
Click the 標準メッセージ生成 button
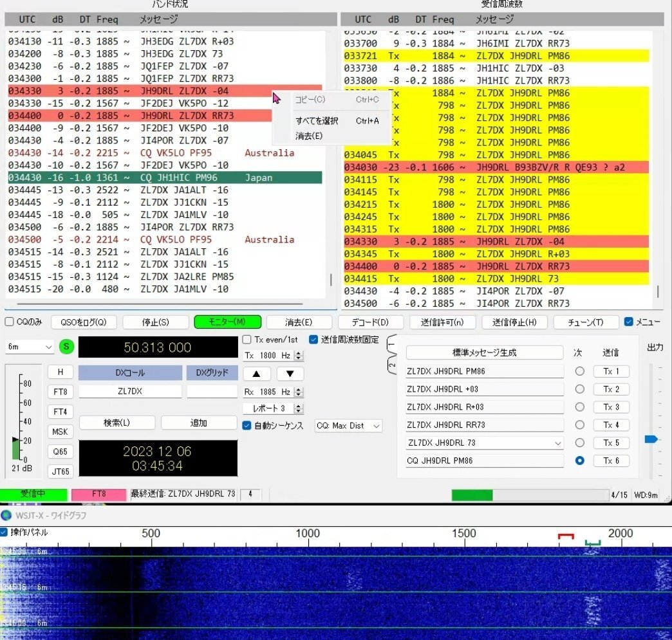tap(484, 352)
